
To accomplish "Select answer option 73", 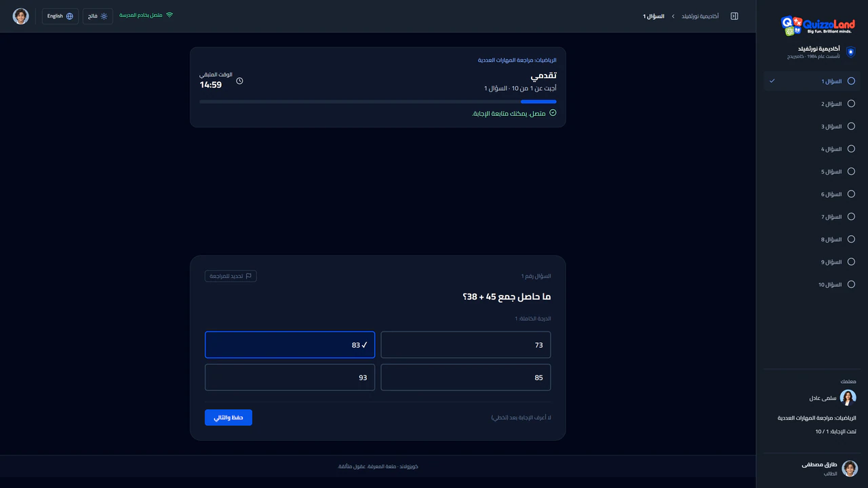I will [x=466, y=345].
